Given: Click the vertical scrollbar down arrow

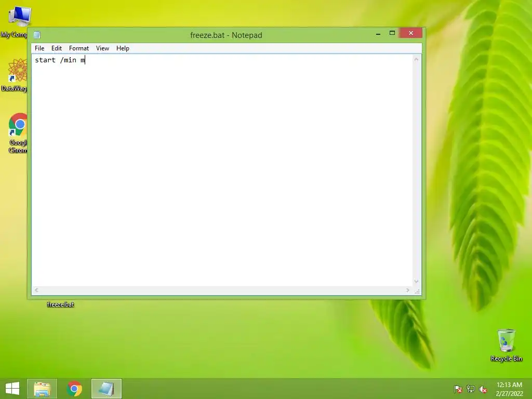Looking at the screenshot, I should coord(416,281).
